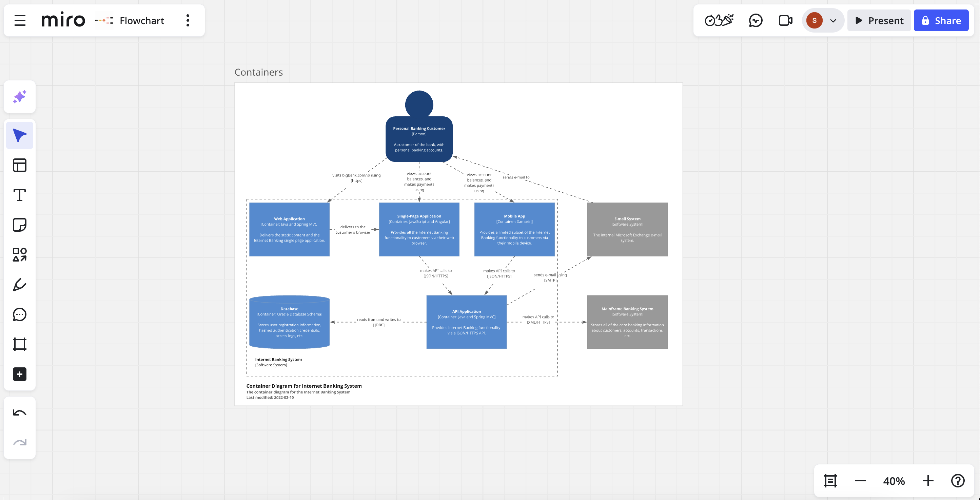Screen dimensions: 980x500
Task: Select the Containers frame title
Action: [x=259, y=72]
